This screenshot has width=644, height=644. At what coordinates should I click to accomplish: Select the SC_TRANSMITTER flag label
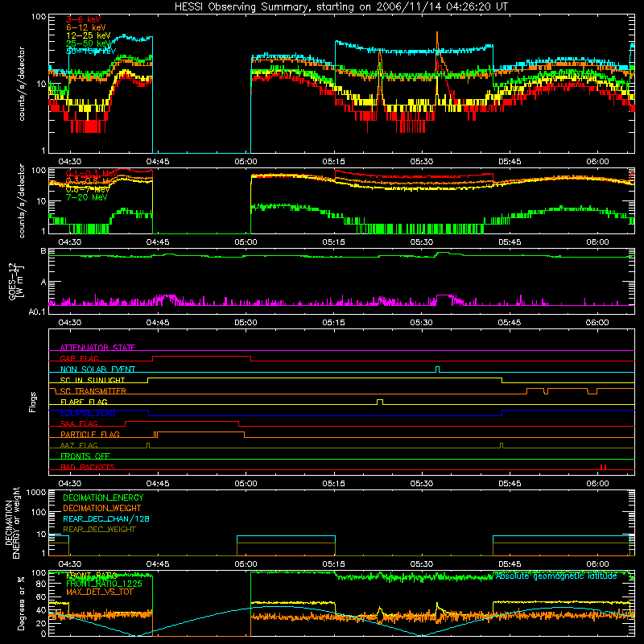[x=93, y=390]
